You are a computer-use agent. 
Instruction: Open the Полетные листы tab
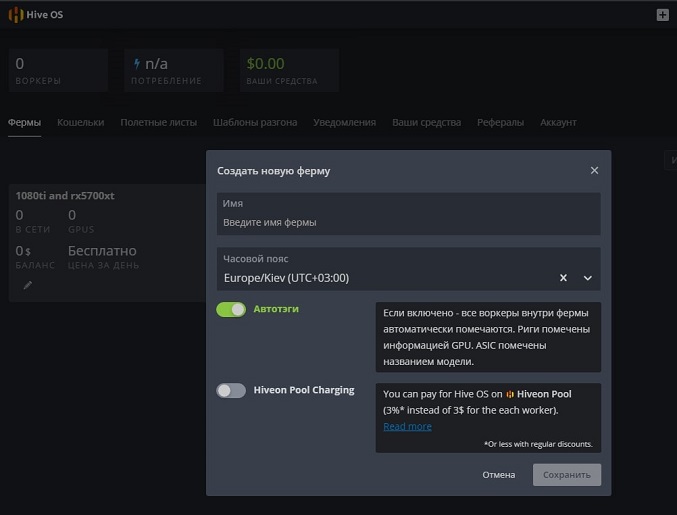[x=158, y=123]
